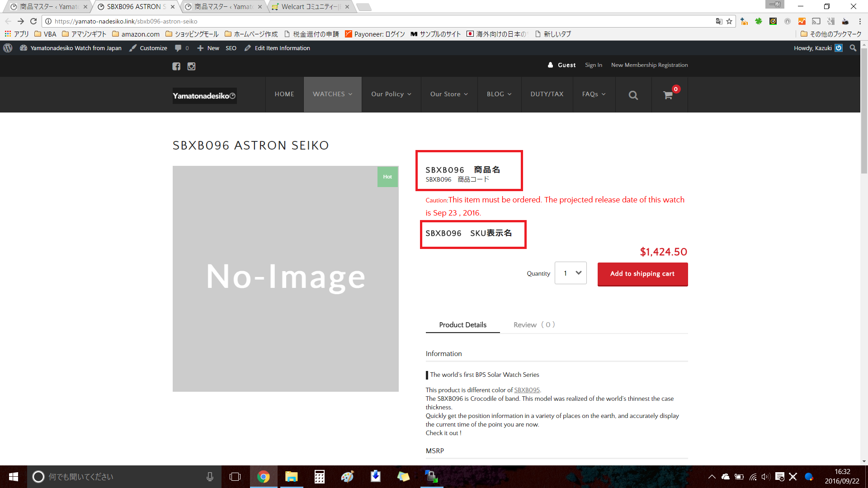
Task: Click the Guest user icon
Action: tap(550, 65)
